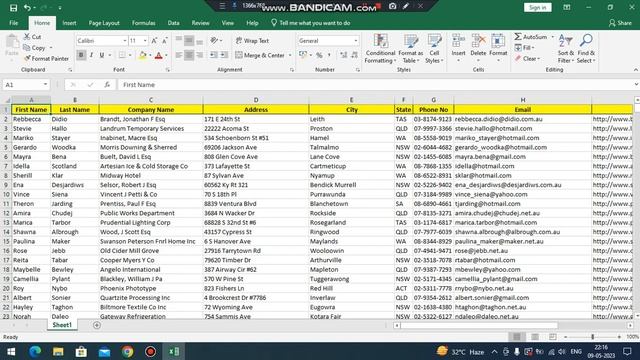Toggle Middle Align vertical alignment

coord(189,40)
